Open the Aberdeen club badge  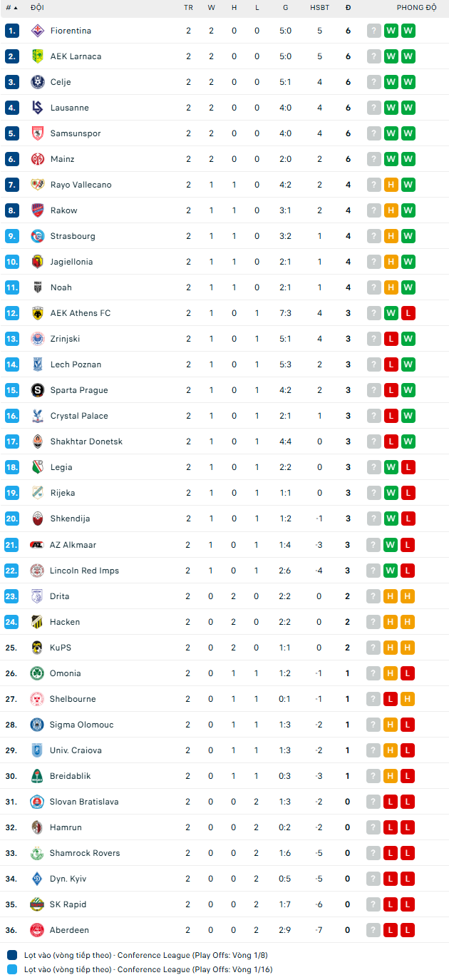coord(37,929)
